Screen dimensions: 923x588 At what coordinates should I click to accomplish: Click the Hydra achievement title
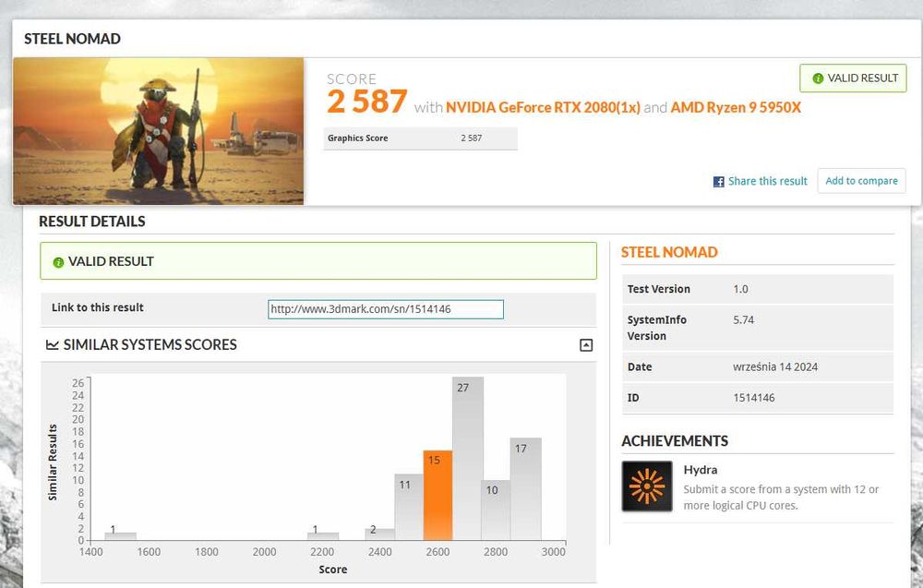[700, 470]
